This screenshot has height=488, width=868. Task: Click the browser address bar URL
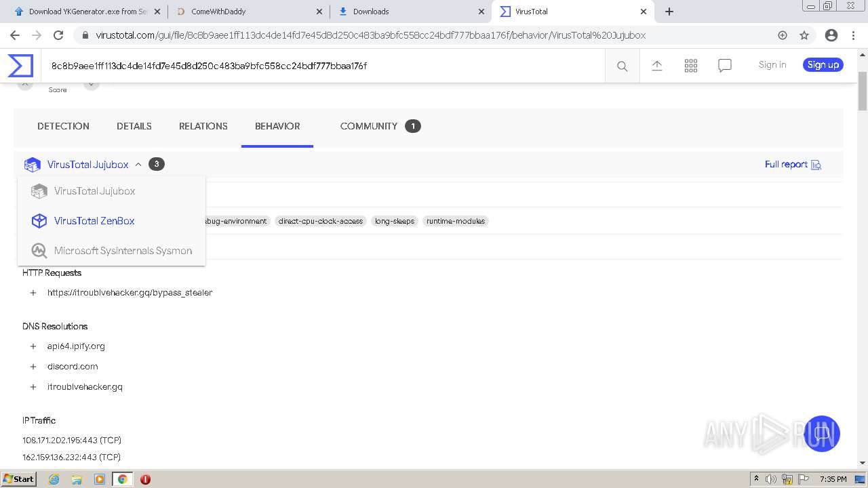[371, 35]
